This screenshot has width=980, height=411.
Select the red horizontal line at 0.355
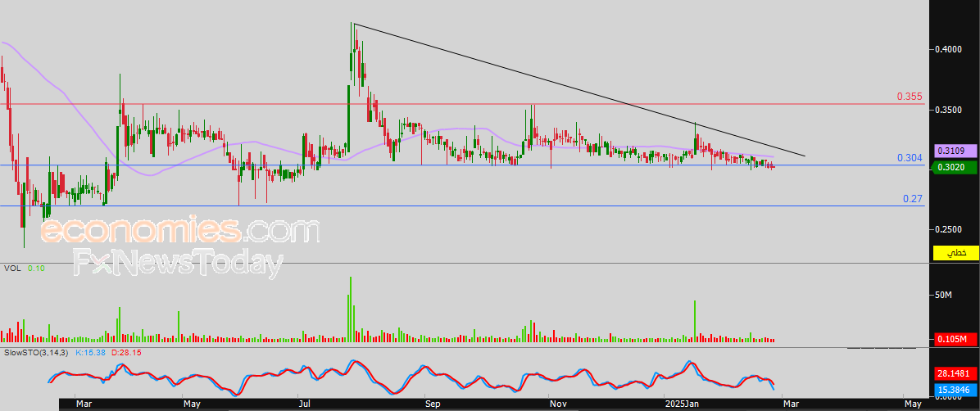(x=462, y=104)
